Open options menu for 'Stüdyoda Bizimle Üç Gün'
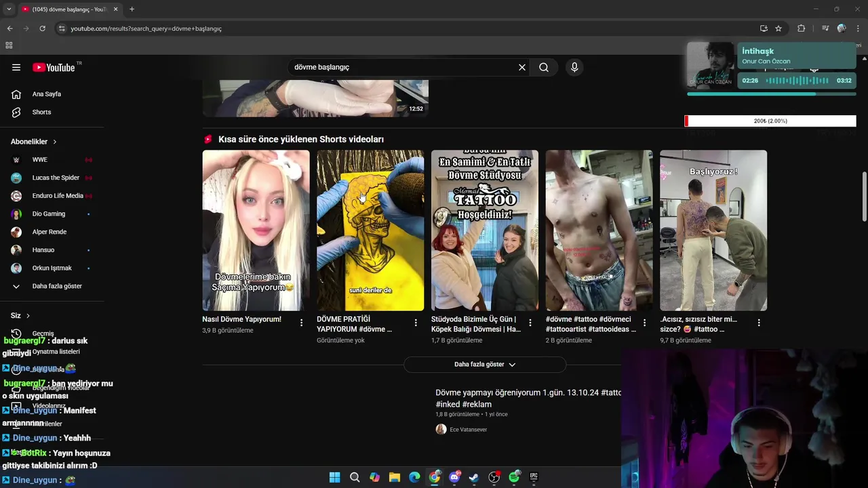This screenshot has height=488, width=868. (x=530, y=323)
